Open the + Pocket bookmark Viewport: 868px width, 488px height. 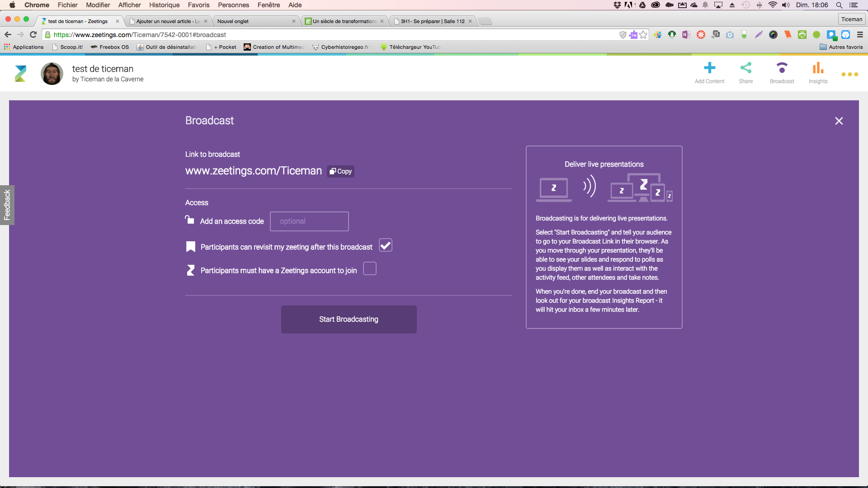tap(221, 47)
